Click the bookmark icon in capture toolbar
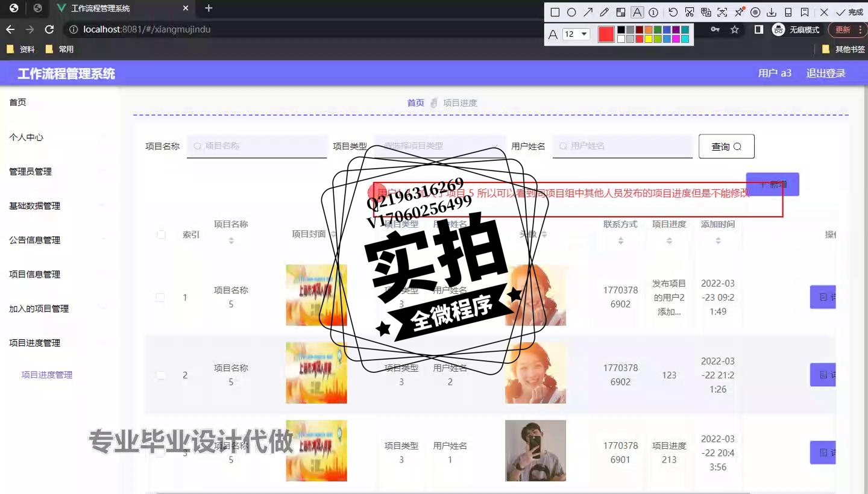This screenshot has height=494, width=868. pyautogui.click(x=805, y=12)
